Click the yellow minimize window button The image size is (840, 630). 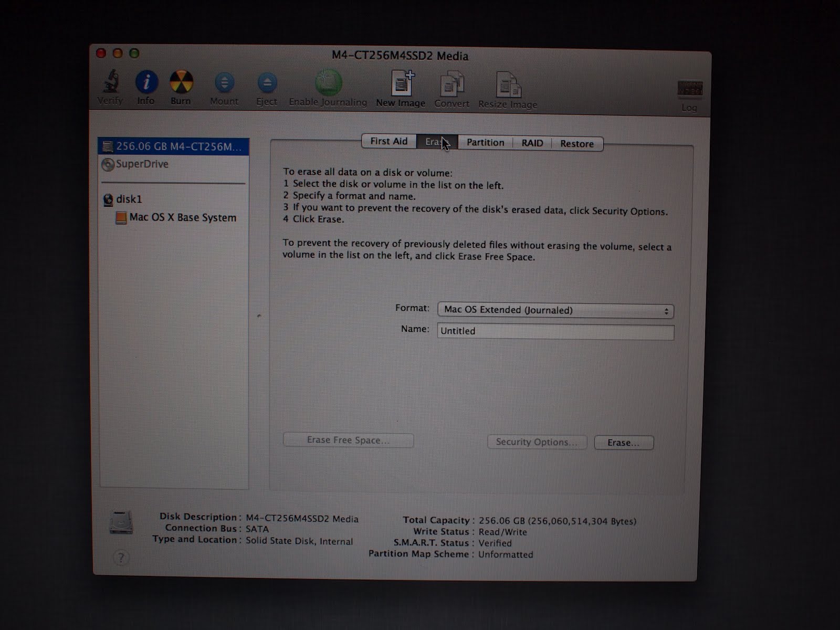(x=118, y=53)
